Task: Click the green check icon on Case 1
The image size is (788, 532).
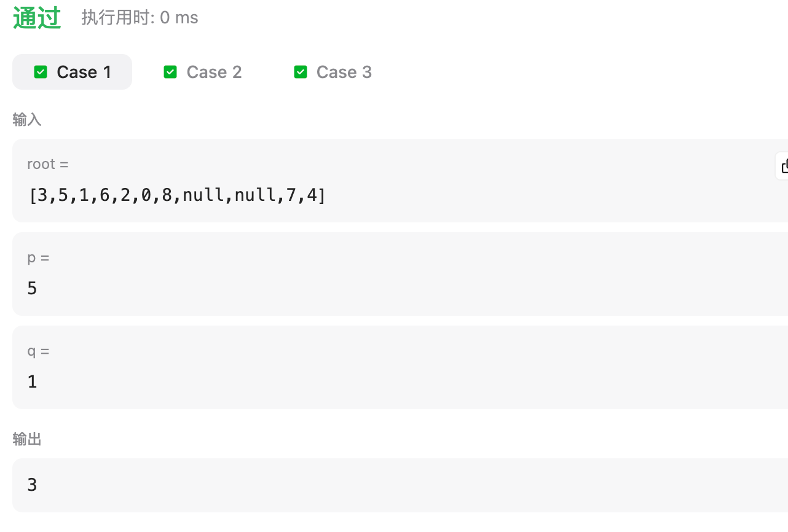Action: point(41,72)
